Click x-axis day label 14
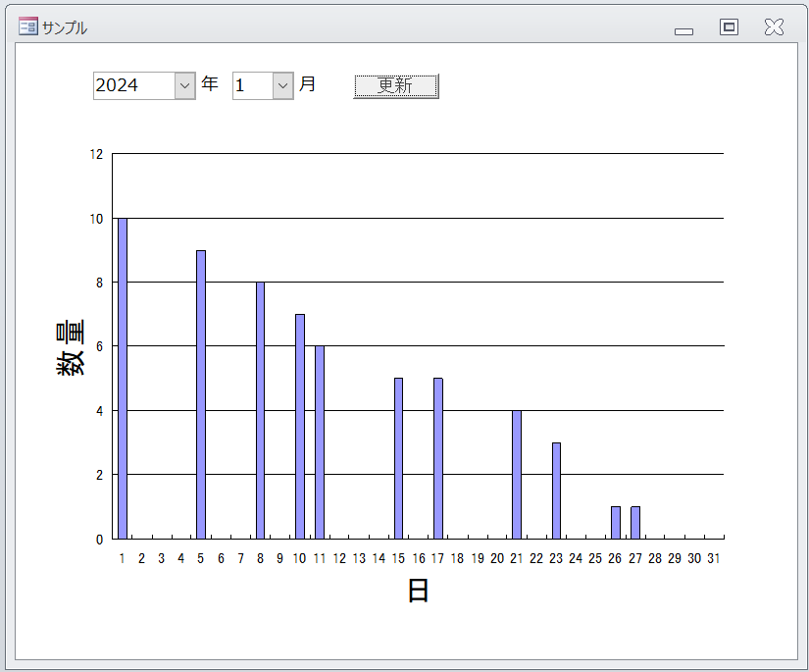 click(x=379, y=558)
